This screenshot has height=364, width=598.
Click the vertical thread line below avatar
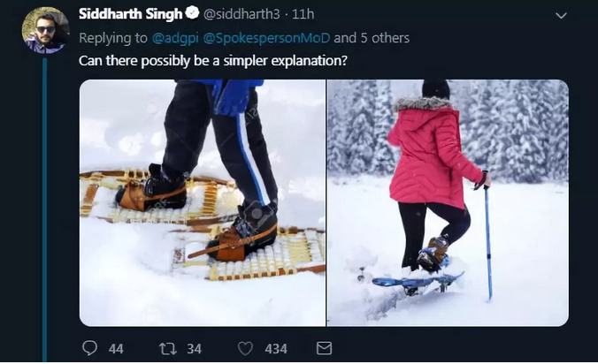point(44,203)
